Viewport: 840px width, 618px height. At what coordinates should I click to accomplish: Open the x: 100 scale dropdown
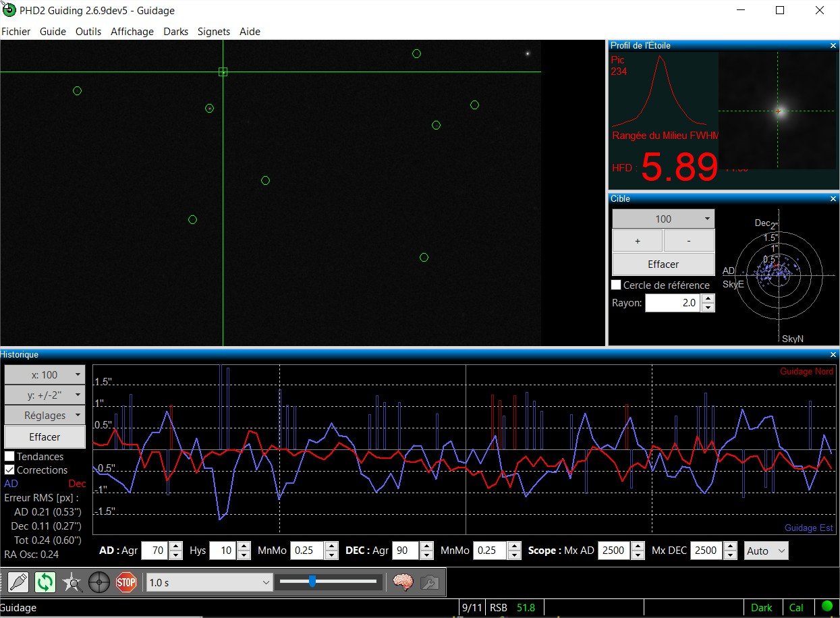click(x=45, y=374)
